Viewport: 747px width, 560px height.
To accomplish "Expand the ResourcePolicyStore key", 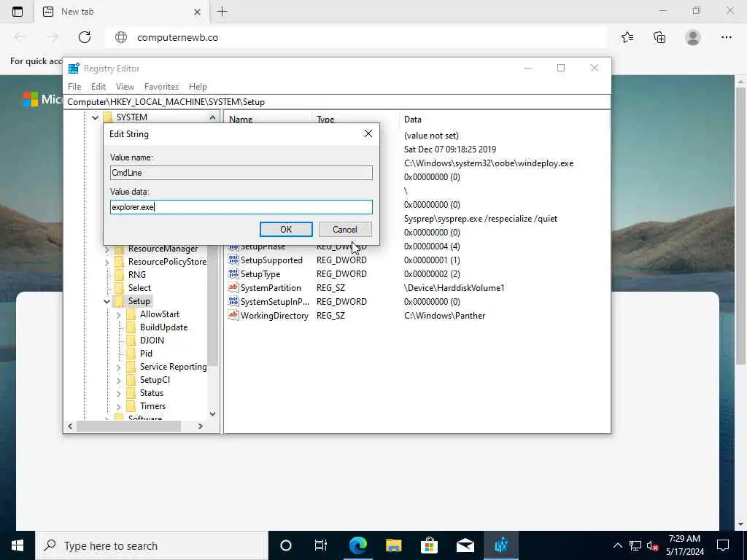I will [107, 262].
